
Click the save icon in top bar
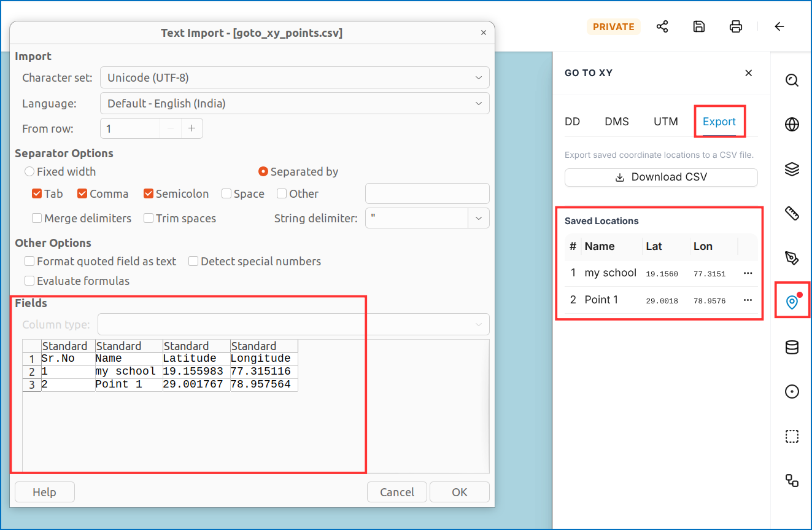699,26
